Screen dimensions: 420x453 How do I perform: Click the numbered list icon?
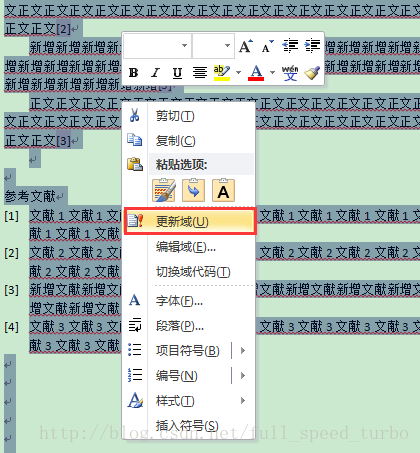point(135,375)
